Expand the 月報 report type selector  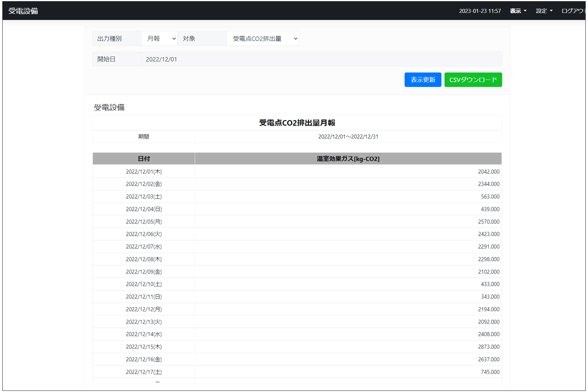tap(160, 38)
